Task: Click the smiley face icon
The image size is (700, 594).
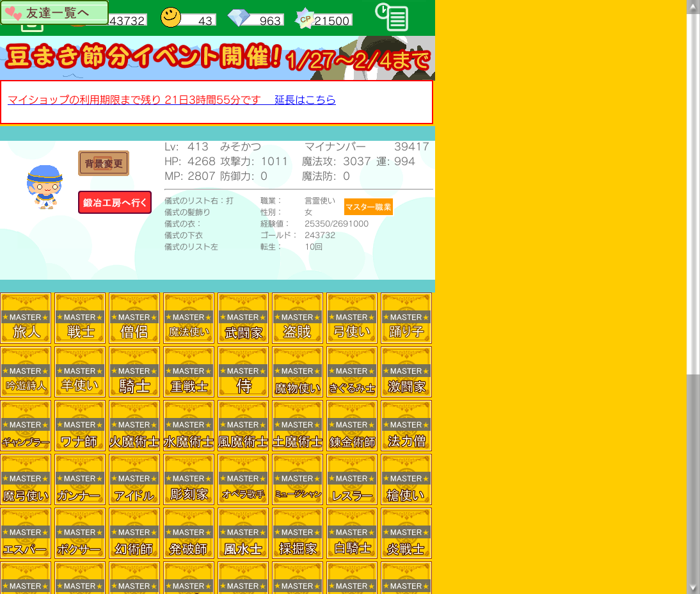Action: click(x=171, y=17)
